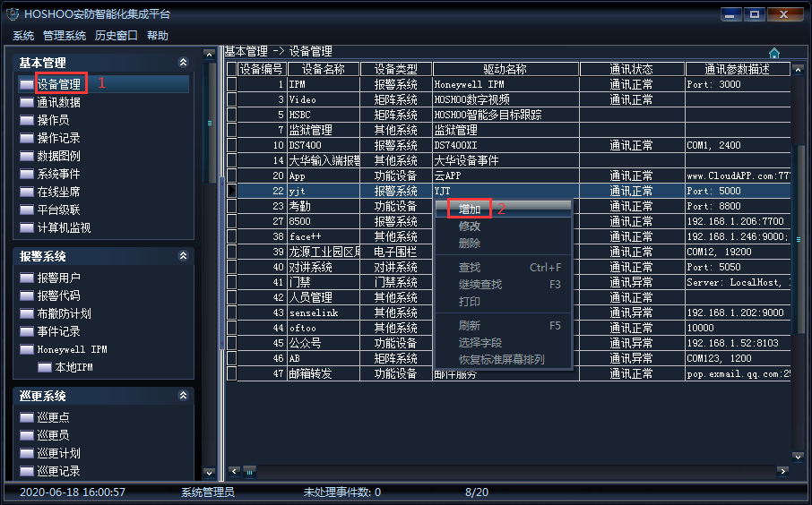The width and height of the screenshot is (812, 505).
Task: Click the icon beside 通讯数据
Action: pyautogui.click(x=26, y=102)
